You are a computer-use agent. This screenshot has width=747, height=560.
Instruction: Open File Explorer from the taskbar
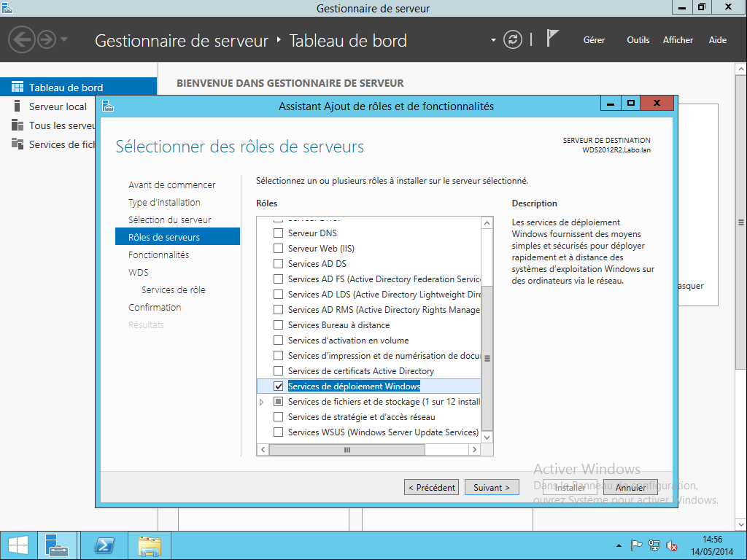(150, 545)
